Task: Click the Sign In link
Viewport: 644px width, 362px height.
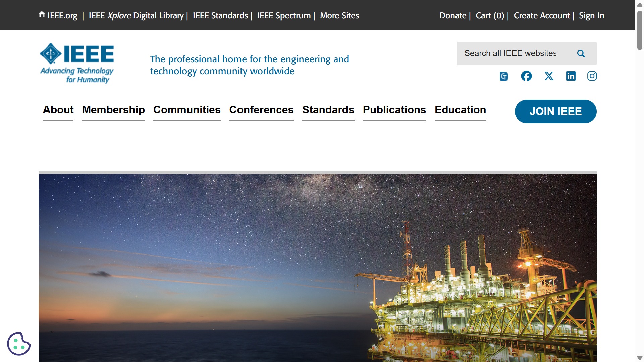Action: pos(591,16)
